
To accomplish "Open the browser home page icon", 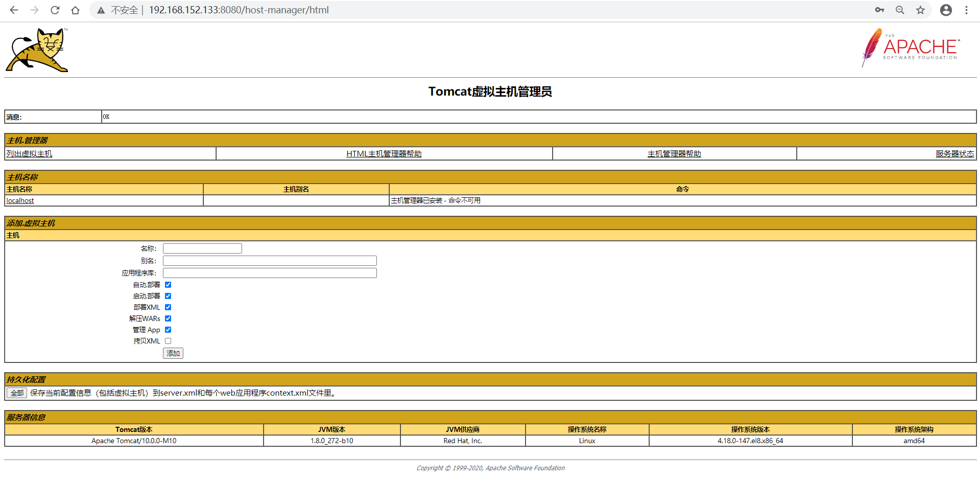I will pos(75,10).
